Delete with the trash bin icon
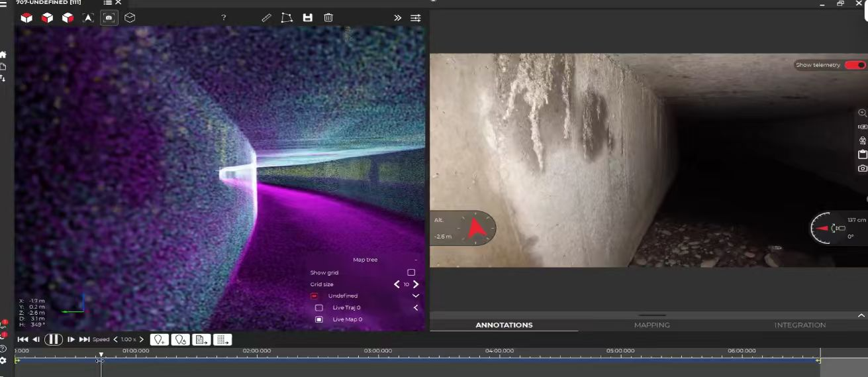The image size is (868, 377). coord(328,18)
